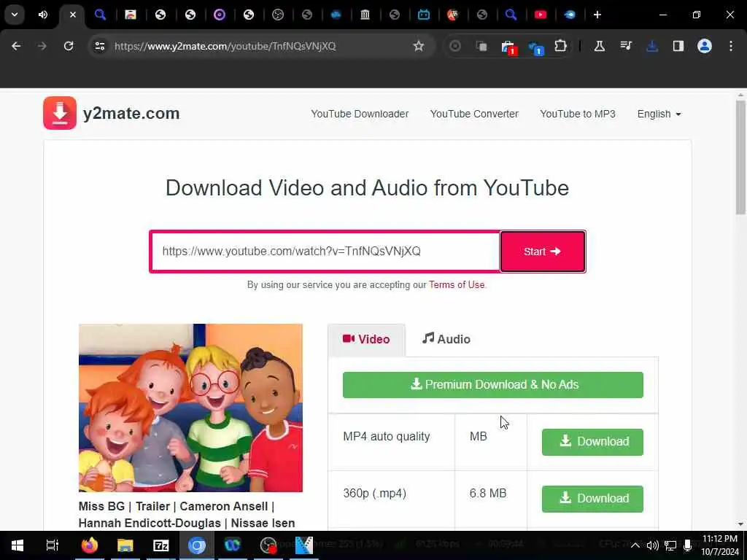Open the English language dropdown

coord(659,114)
